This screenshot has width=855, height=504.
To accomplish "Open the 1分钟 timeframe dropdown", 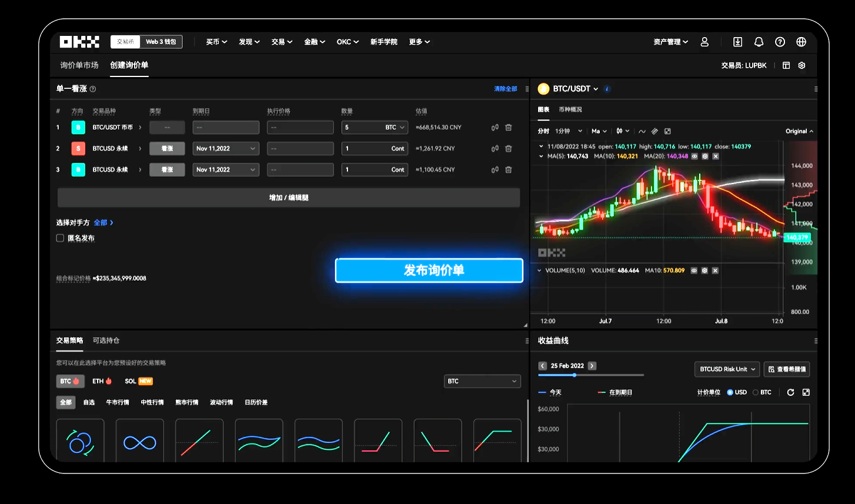I will pyautogui.click(x=569, y=131).
